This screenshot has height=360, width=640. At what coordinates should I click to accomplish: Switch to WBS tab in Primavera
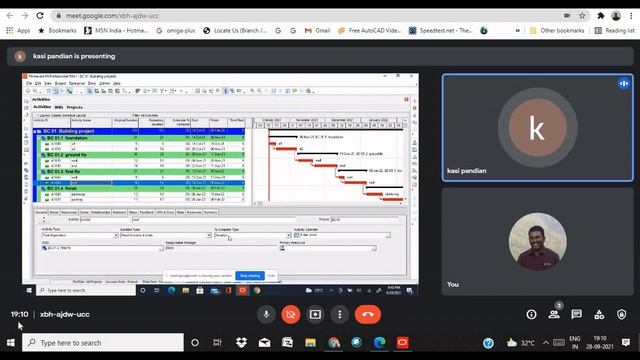[59, 107]
